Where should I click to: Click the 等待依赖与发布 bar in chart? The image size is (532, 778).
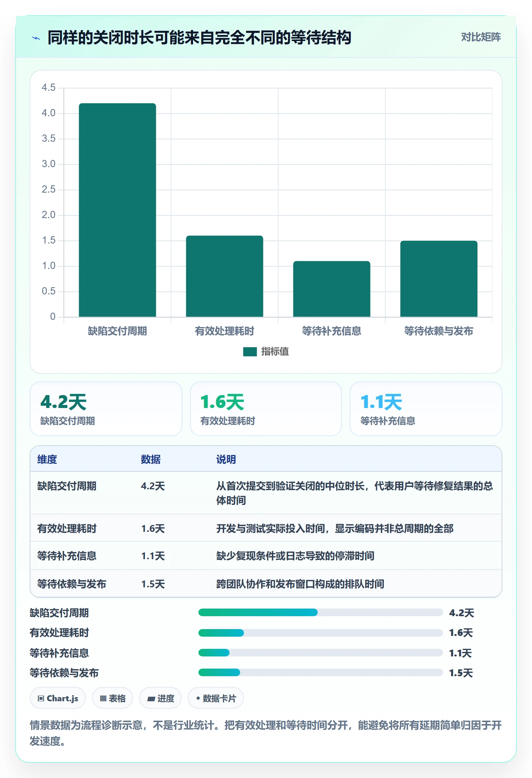(439, 279)
